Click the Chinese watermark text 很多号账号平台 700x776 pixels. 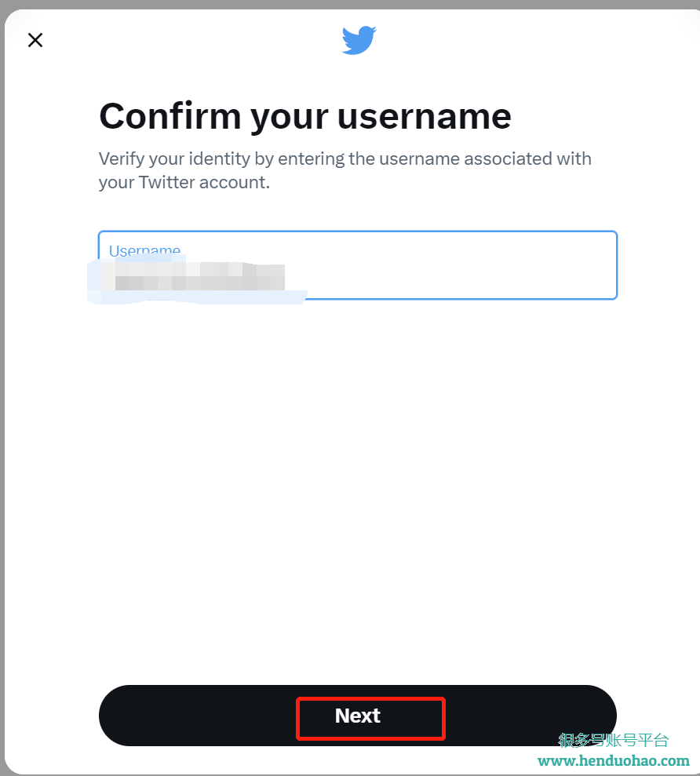tap(613, 740)
